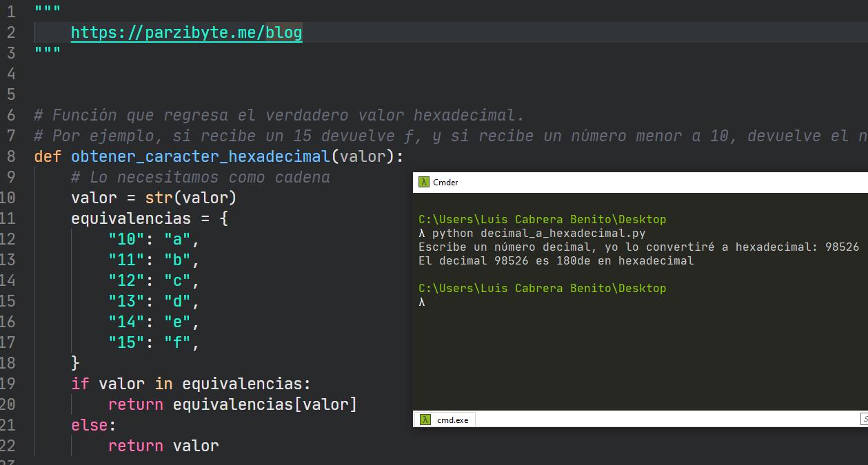Viewport: 868px width, 465px height.
Task: Click the dictionary entry "14": "e"
Action: click(154, 322)
